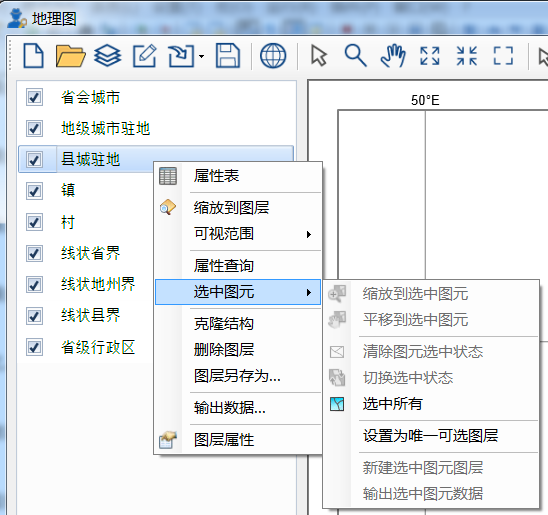Click the blue icon beside 选中所有
The width and height of the screenshot is (548, 515).
[337, 404]
